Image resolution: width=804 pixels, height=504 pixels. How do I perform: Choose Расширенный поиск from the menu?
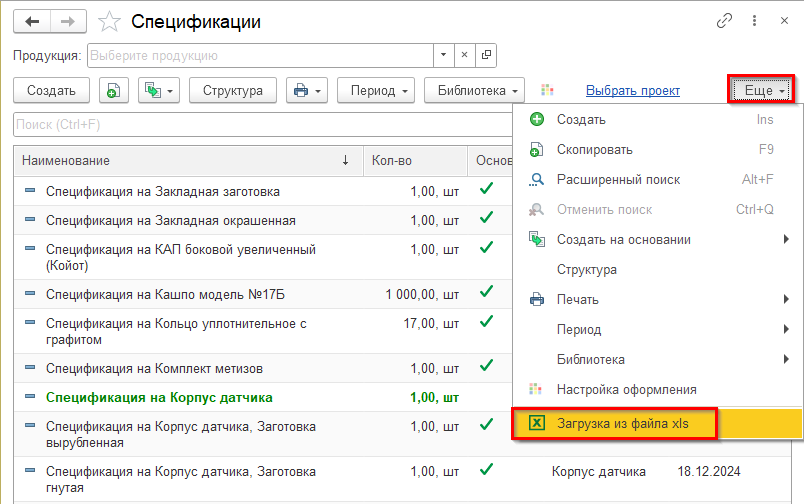(618, 180)
